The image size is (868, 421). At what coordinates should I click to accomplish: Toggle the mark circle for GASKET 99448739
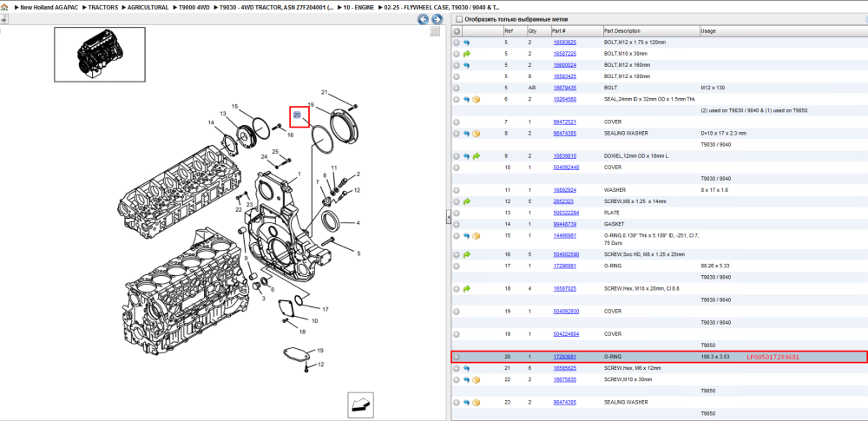[457, 224]
